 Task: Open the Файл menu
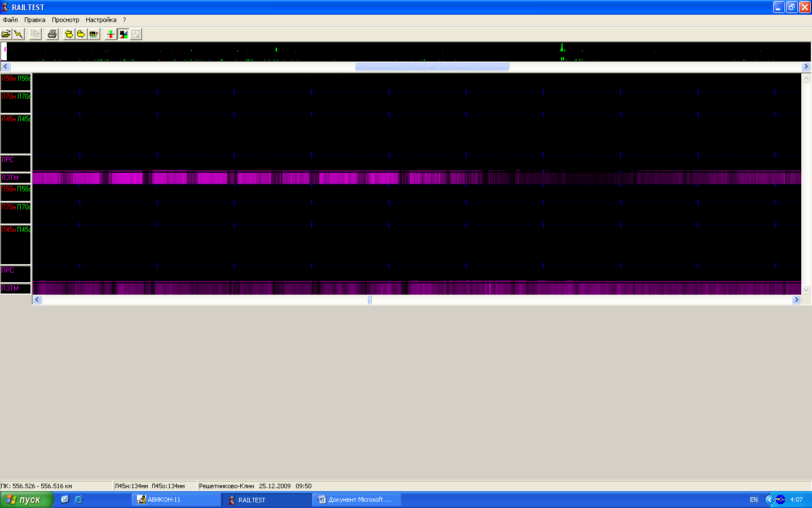pos(10,20)
